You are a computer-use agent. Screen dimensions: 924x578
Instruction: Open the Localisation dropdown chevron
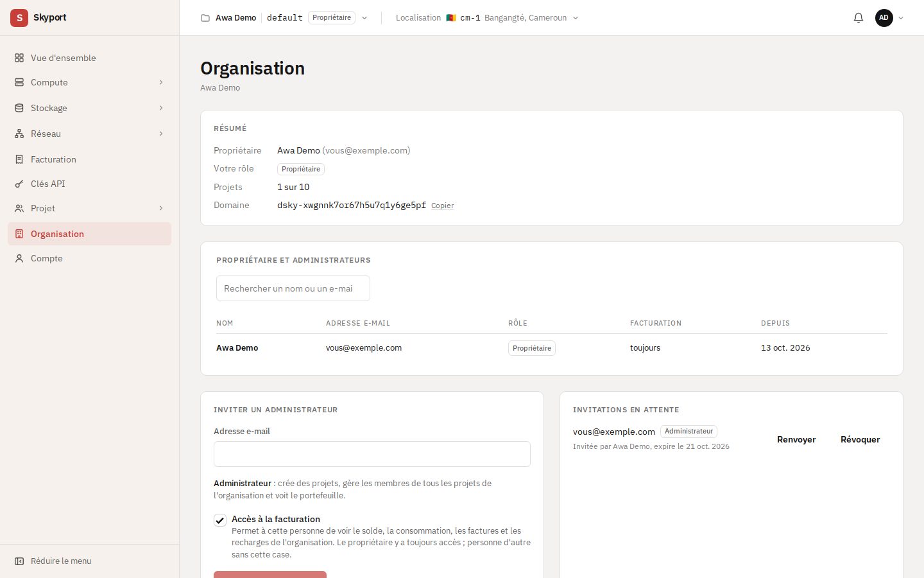coord(576,18)
